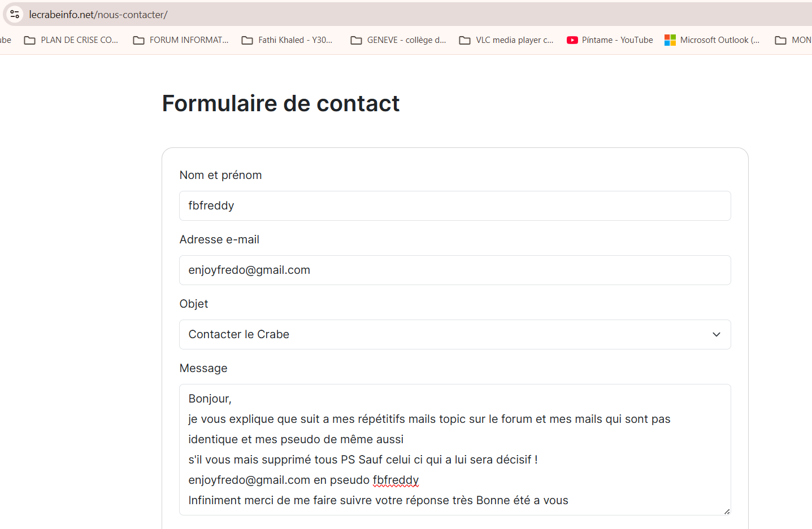Open the Píntame - YouTube bookmark
This screenshot has width=812, height=529.
click(610, 40)
